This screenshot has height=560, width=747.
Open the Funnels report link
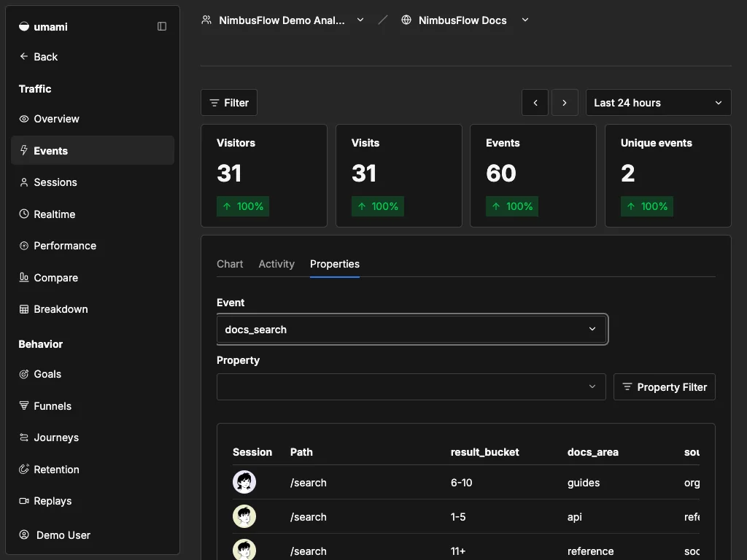[93, 405]
